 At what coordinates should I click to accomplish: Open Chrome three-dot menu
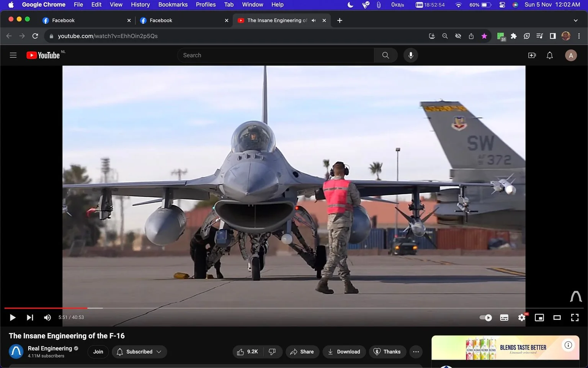click(x=579, y=36)
